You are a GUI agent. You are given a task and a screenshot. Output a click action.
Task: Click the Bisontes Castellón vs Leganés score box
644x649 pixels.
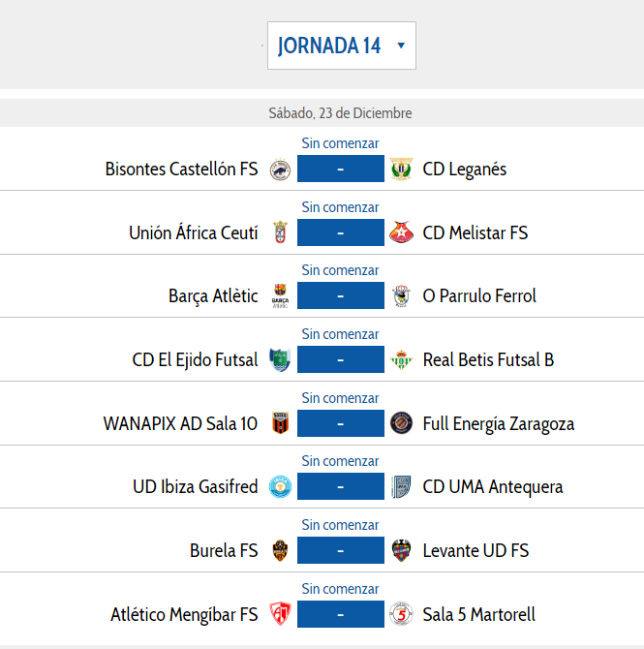pyautogui.click(x=341, y=170)
